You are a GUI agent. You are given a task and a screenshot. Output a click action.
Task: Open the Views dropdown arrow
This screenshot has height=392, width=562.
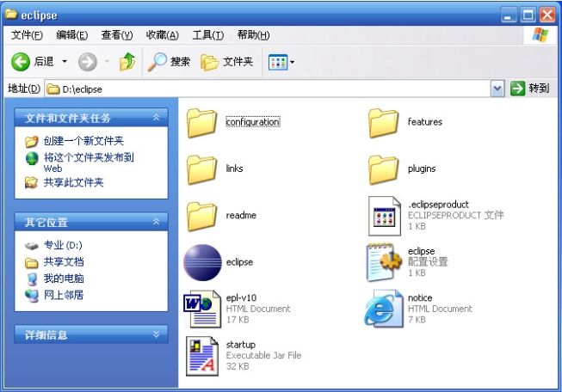(292, 62)
